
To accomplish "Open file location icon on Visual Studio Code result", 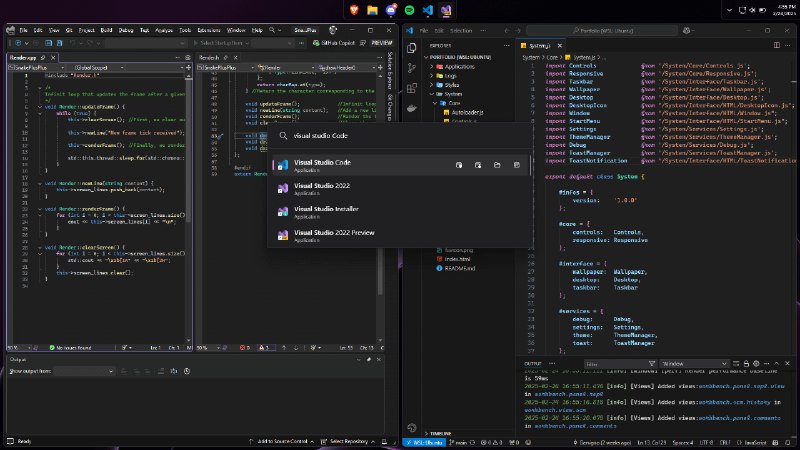I will [497, 165].
